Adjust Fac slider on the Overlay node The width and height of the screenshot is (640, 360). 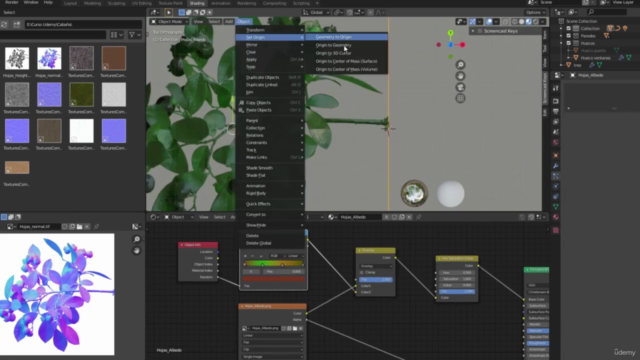(376, 280)
